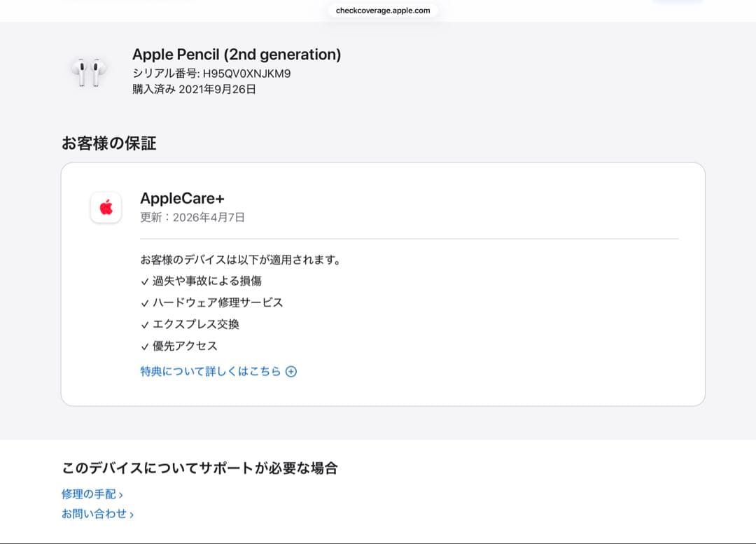The image size is (756, 544).
Task: Click the red Apple logo in the AppleCare+ card
Action: (106, 207)
